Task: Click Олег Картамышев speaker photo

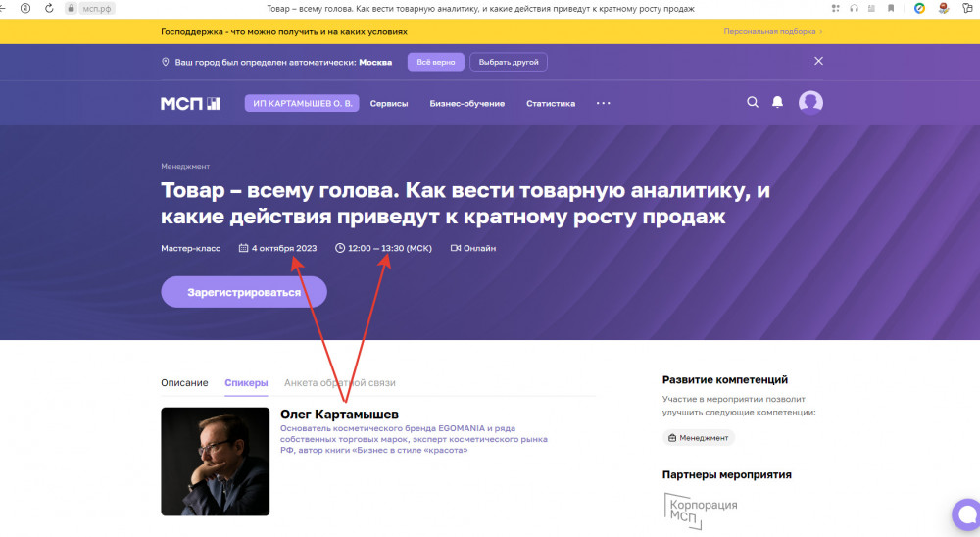Action: 215,462
